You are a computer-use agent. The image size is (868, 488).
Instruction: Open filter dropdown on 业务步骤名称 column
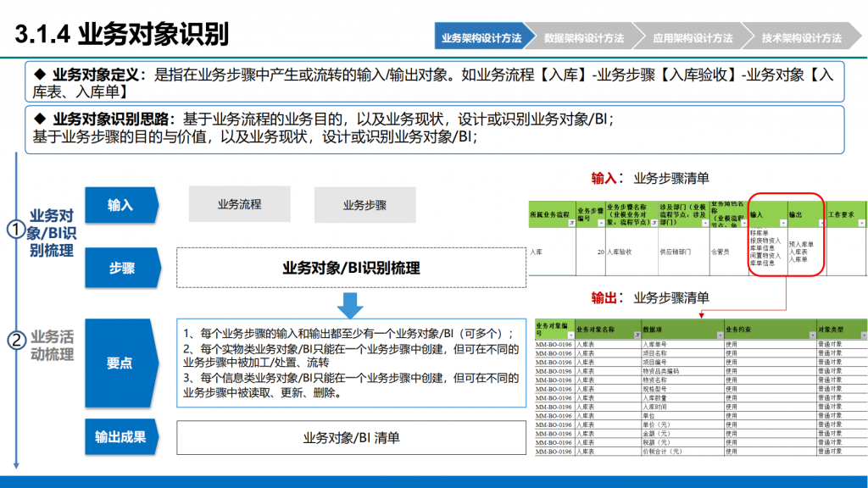tap(654, 223)
